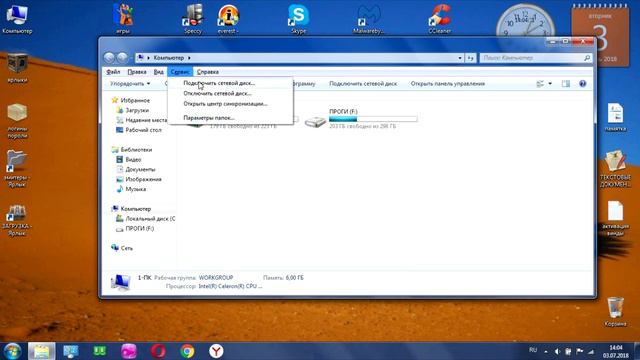
Task: Choose Параметры папок... menu entry
Action: [230, 118]
